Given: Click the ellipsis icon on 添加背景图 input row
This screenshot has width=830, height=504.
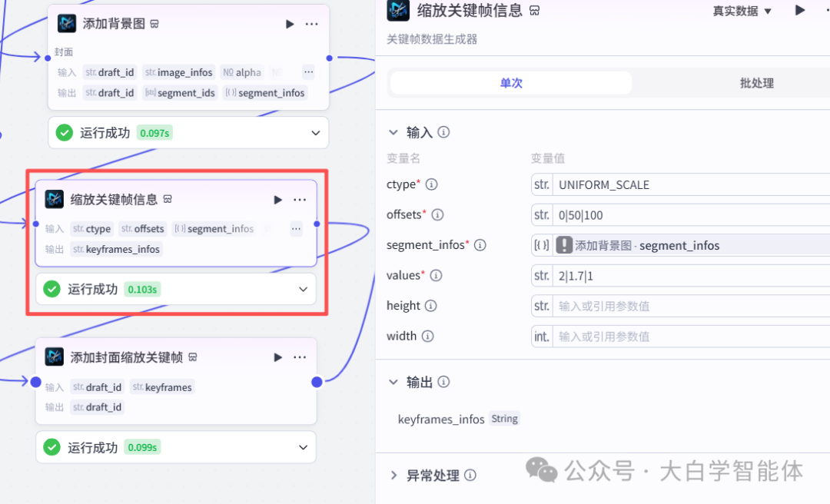Looking at the screenshot, I should (x=308, y=71).
